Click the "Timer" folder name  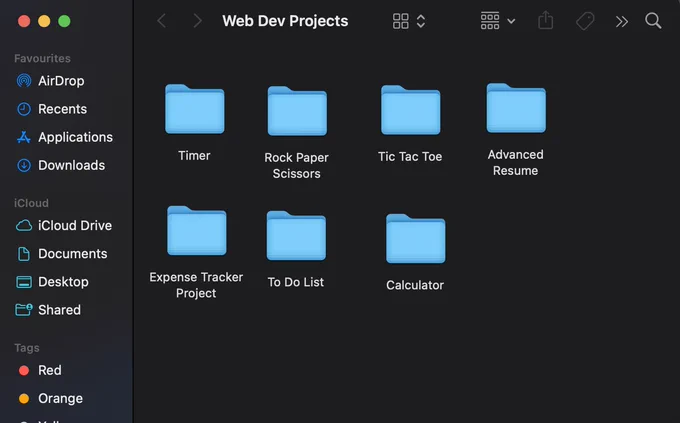pos(194,156)
